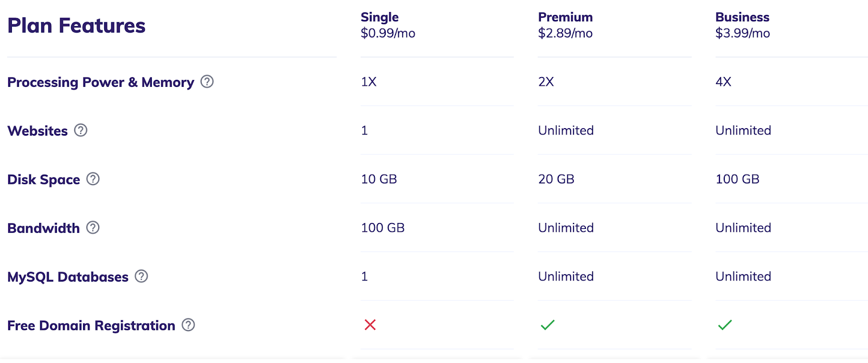Click the 100 GB disk space value for Business
This screenshot has width=868, height=363.
point(737,179)
